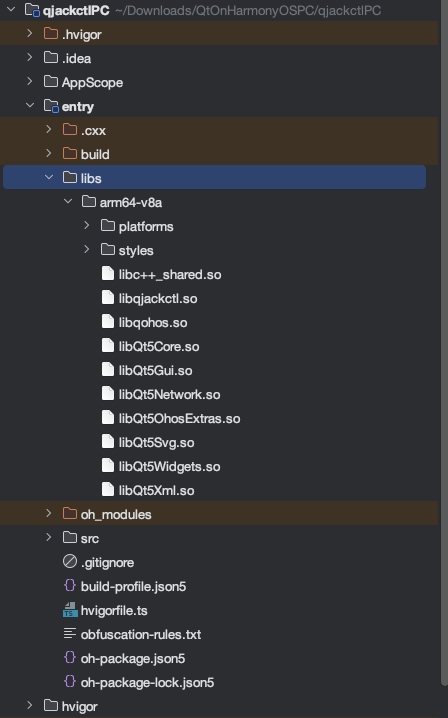Select libc++_shared.so library file
Viewport: 448px width, 718px height.
170,274
